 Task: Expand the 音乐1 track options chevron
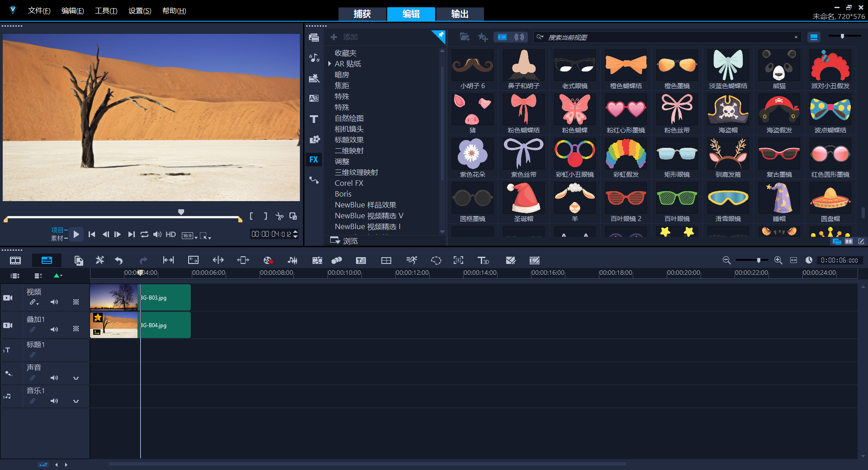(x=76, y=401)
